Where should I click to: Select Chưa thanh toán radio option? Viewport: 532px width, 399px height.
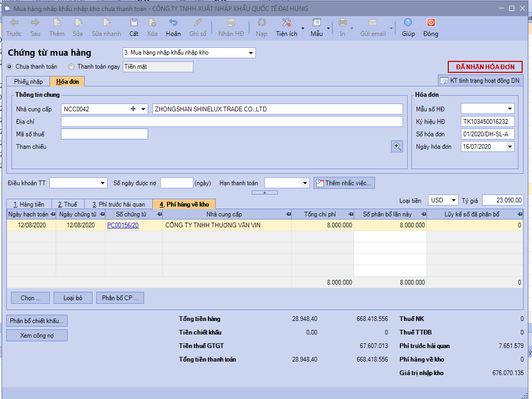9,67
